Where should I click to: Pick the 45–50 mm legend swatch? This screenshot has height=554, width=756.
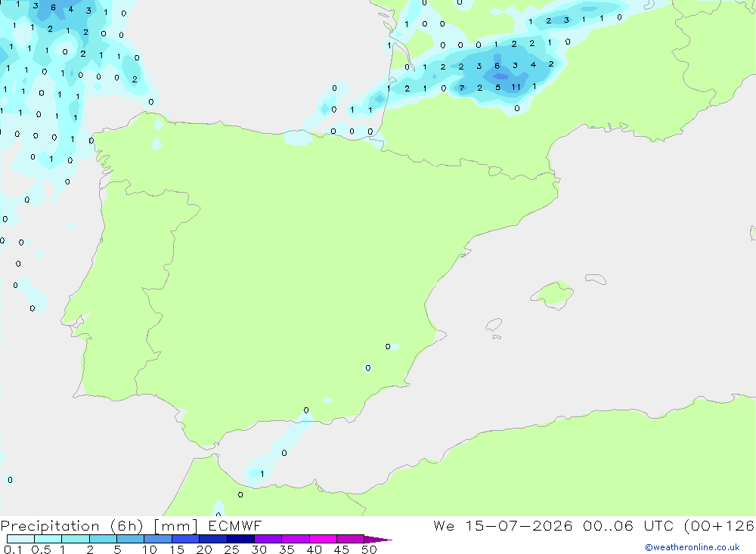(x=350, y=539)
